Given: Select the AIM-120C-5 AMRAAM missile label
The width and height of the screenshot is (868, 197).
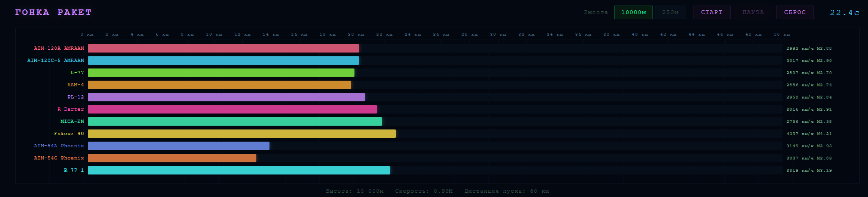Looking at the screenshot, I should (55, 61).
